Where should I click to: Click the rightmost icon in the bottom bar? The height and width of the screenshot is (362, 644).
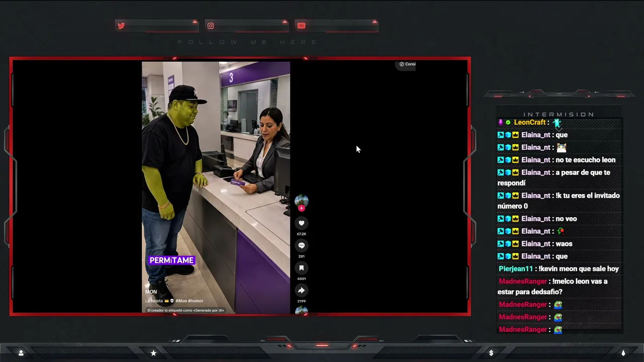tap(623, 353)
